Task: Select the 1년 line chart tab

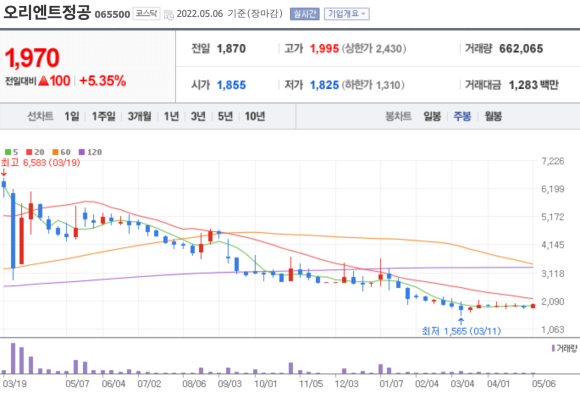Action: 171,117
